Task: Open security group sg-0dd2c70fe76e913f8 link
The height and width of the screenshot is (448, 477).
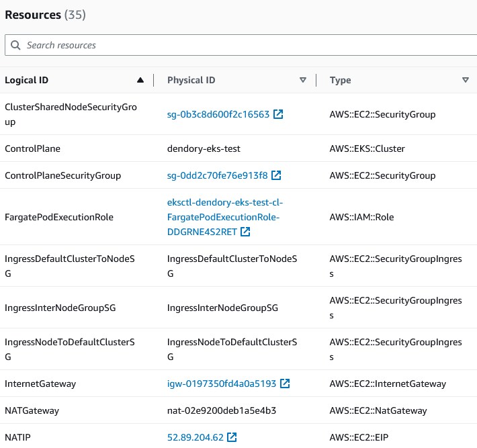Action: [217, 175]
